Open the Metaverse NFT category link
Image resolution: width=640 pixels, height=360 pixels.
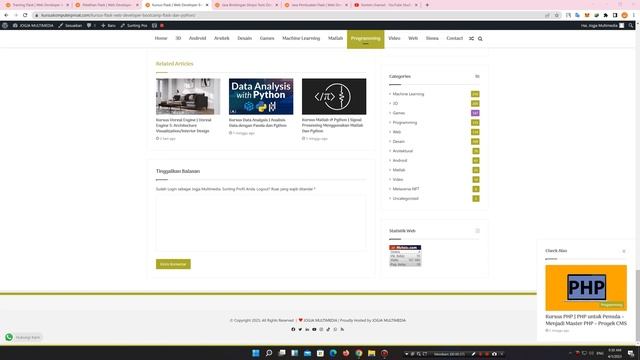[x=406, y=189]
